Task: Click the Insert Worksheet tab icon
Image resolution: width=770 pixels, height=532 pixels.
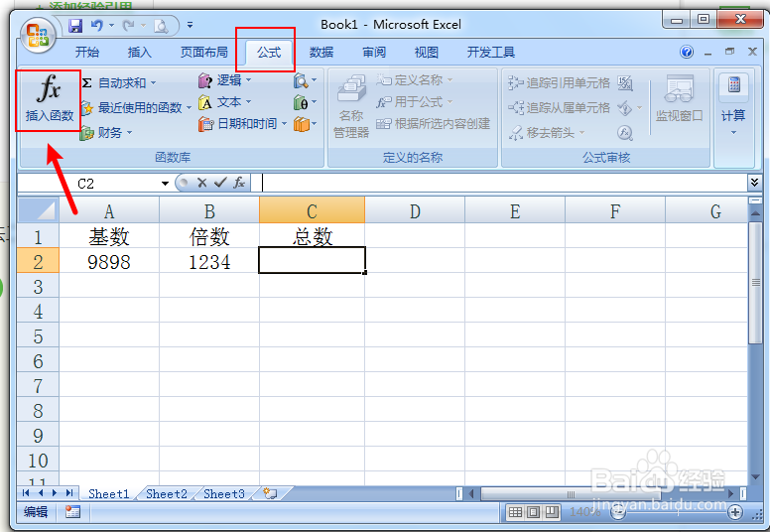Action: (x=271, y=493)
